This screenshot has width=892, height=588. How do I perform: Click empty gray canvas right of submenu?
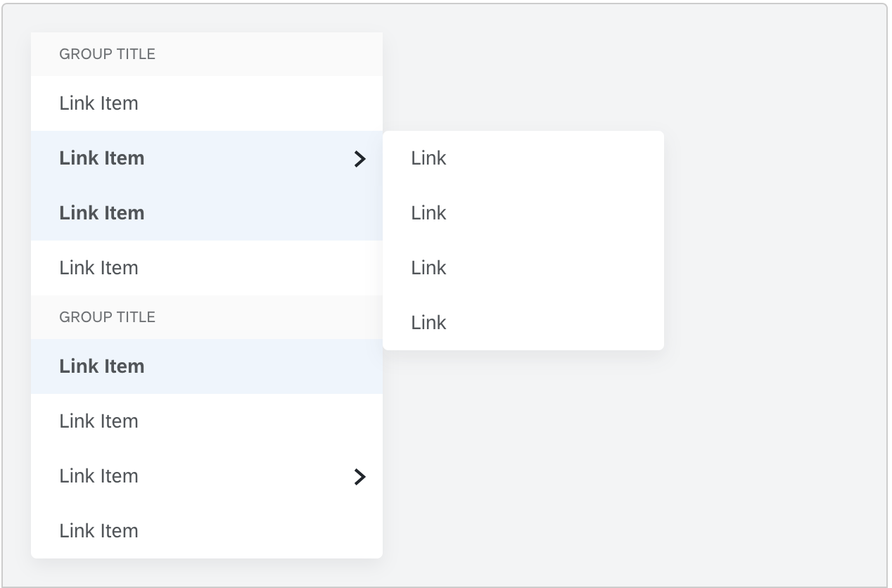click(x=774, y=239)
